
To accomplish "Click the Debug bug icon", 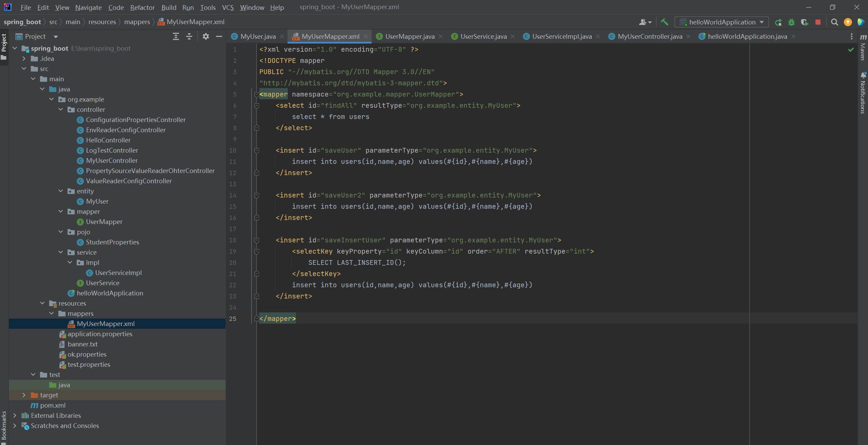I will [x=791, y=22].
